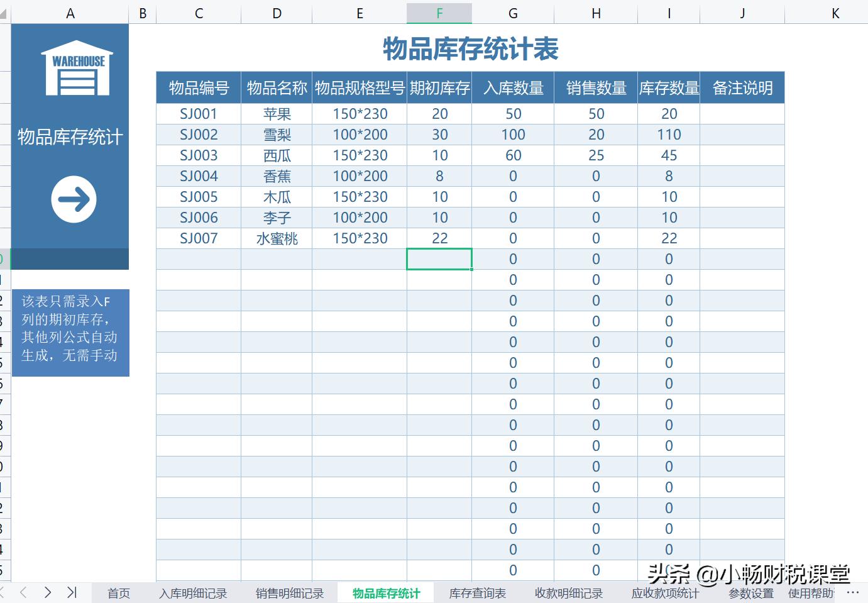The height and width of the screenshot is (603, 868).
Task: Click the previous sheet scroll arrow
Action: (x=23, y=592)
